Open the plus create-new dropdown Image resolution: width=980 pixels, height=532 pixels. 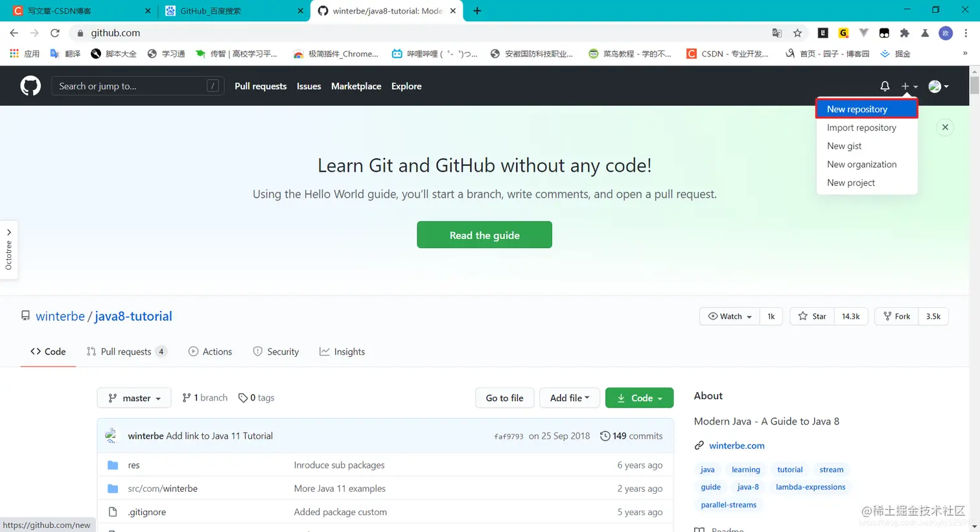tap(909, 86)
